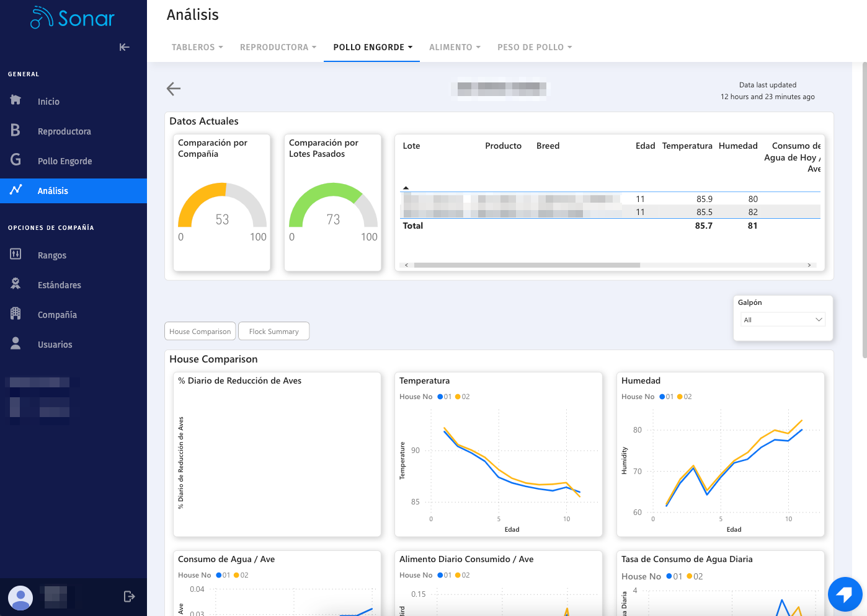Expand the TABLEROS dropdown
This screenshot has width=867, height=616.
tap(197, 47)
